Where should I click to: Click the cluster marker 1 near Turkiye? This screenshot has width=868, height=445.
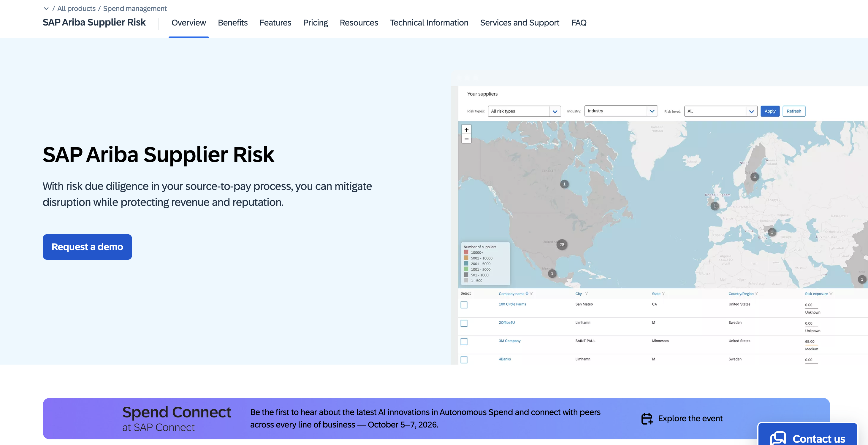[772, 232]
